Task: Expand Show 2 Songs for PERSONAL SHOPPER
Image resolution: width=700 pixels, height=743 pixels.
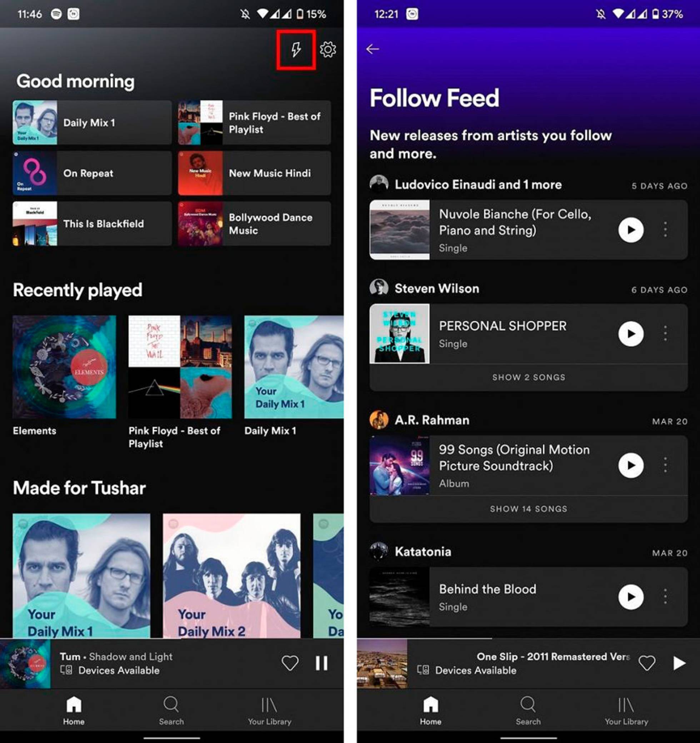Action: 529,377
